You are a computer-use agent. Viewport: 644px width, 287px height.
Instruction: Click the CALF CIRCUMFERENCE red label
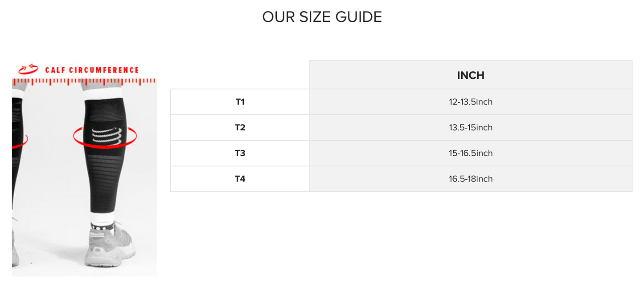(x=92, y=70)
